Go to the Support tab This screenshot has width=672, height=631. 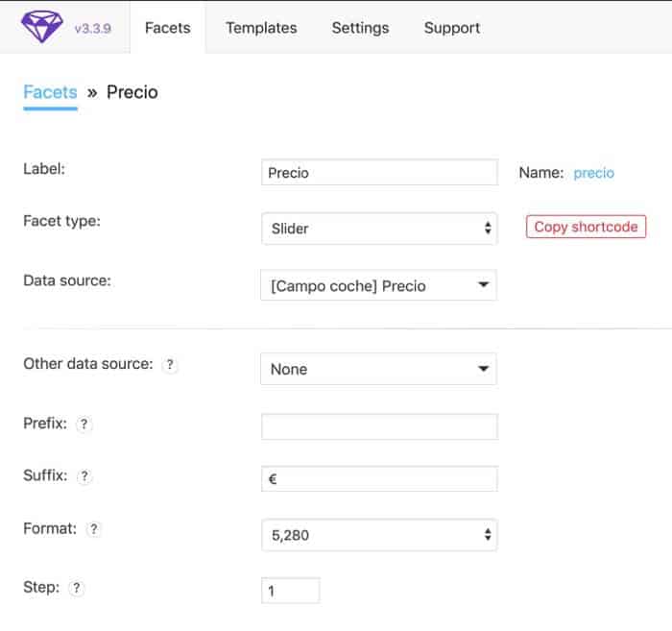[452, 28]
